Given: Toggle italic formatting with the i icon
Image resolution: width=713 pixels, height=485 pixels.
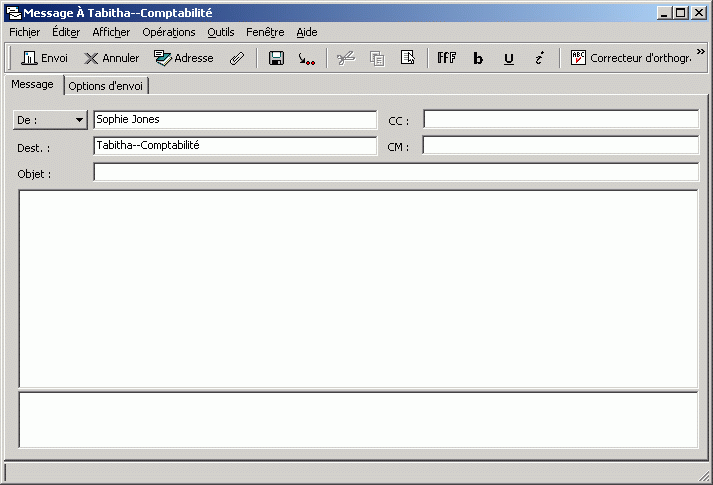Looking at the screenshot, I should (x=539, y=58).
